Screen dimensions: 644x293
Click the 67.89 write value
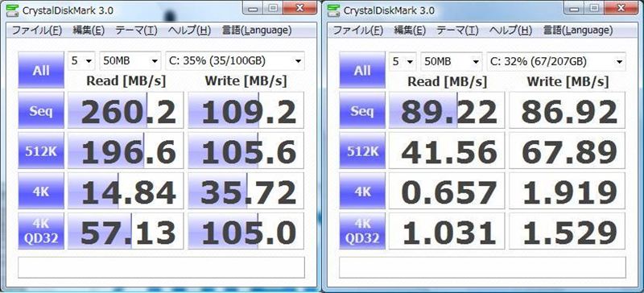click(x=568, y=151)
